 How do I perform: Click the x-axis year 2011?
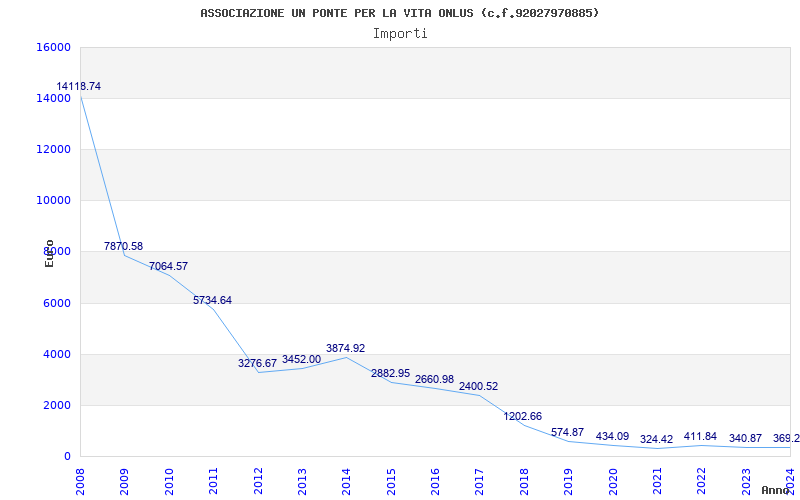(213, 481)
